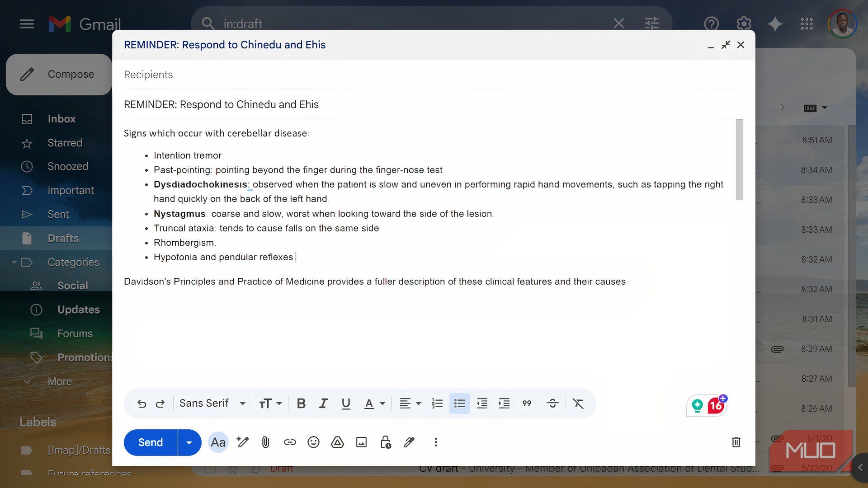Toggle Bold formatting
This screenshot has width=868, height=488.
pos(301,404)
